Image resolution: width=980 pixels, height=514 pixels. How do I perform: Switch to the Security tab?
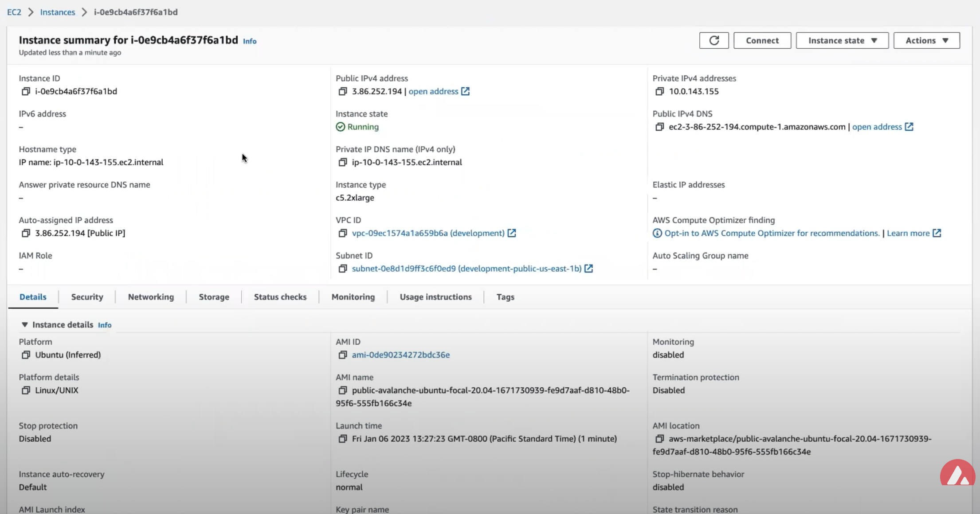point(87,297)
